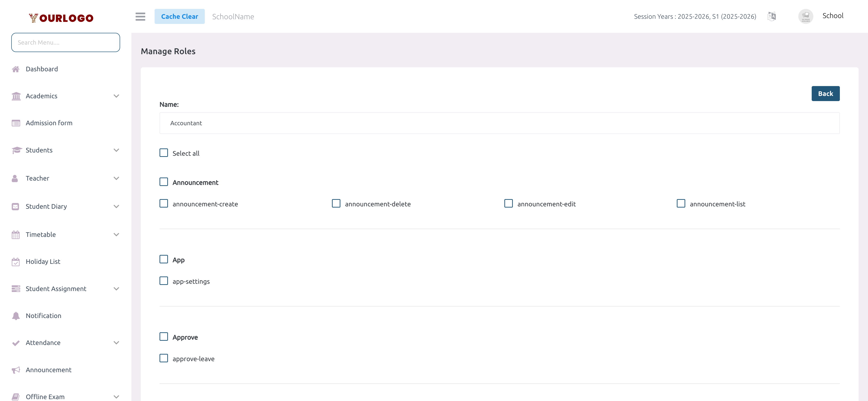Click the Teacher person icon in the sidebar
868x401 pixels.
16,178
